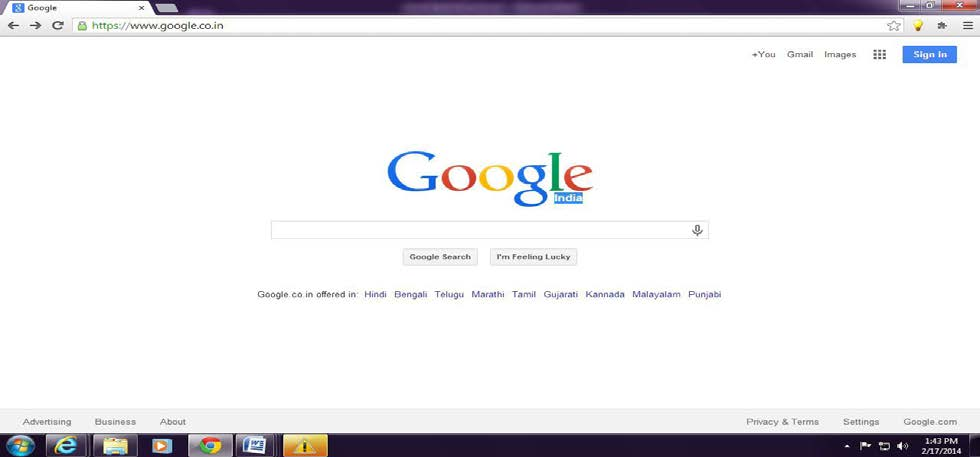980x457 pixels.
Task: Go back using the browser back arrow
Action: click(x=13, y=26)
